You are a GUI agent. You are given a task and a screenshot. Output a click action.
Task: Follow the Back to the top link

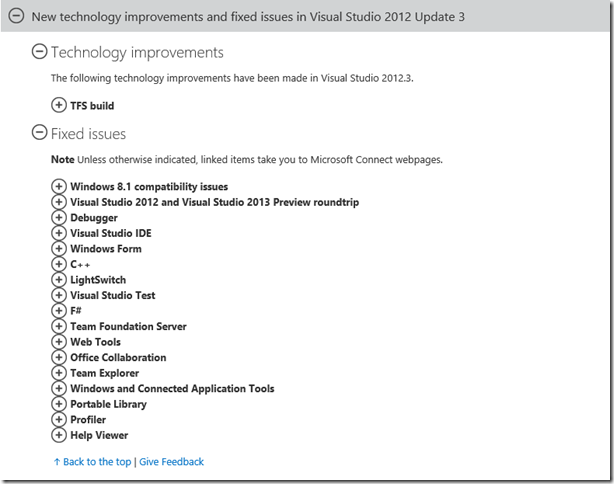click(x=92, y=462)
